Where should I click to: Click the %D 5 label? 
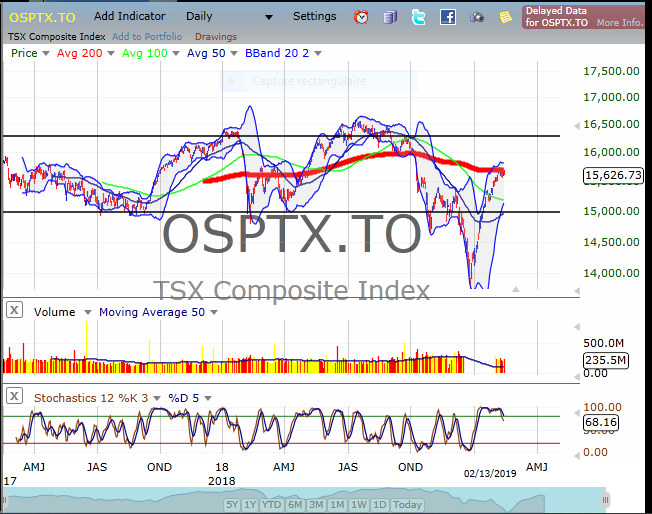tap(183, 398)
